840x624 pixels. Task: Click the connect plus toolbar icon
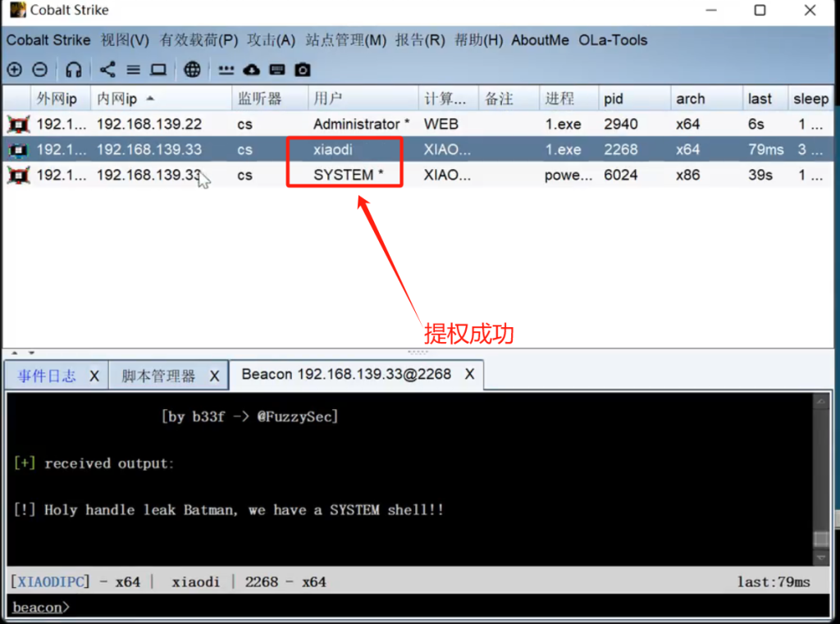click(x=15, y=70)
